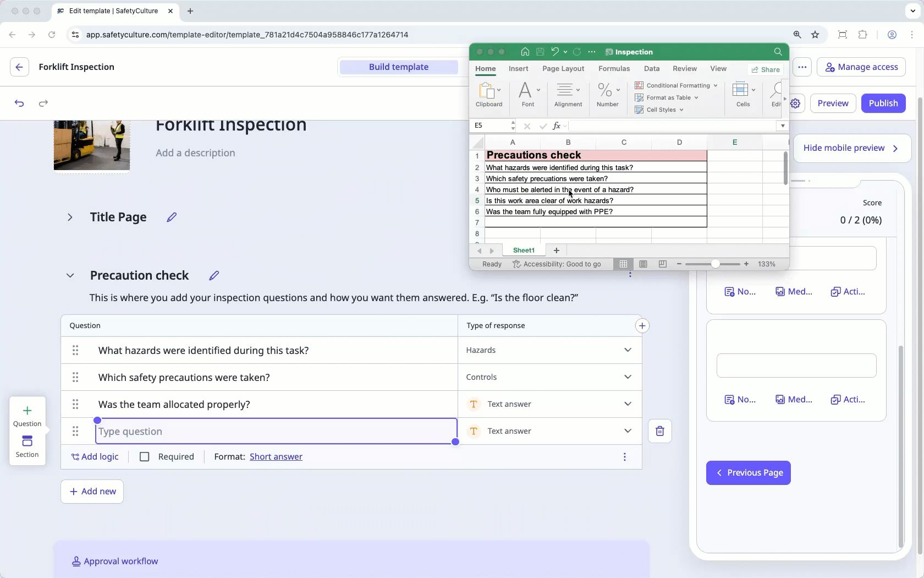The width and height of the screenshot is (924, 578).
Task: Click the Preview button
Action: (833, 103)
